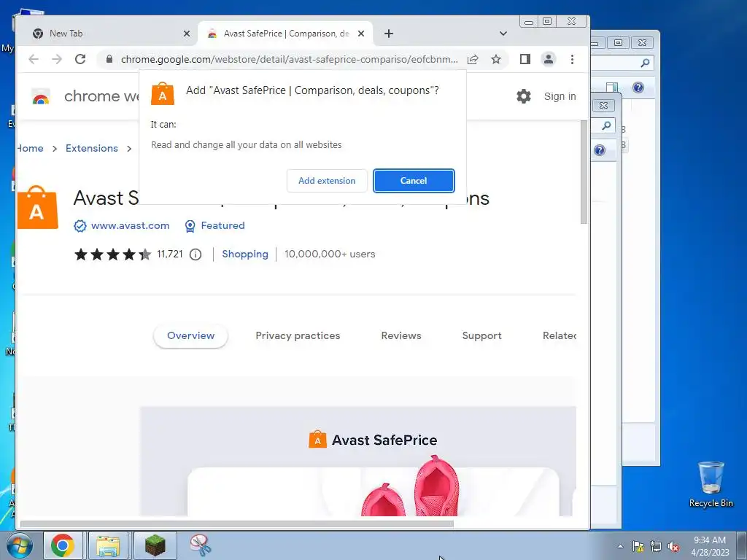Toggle the Chrome side panel
The height and width of the screenshot is (560, 747).
click(x=525, y=59)
